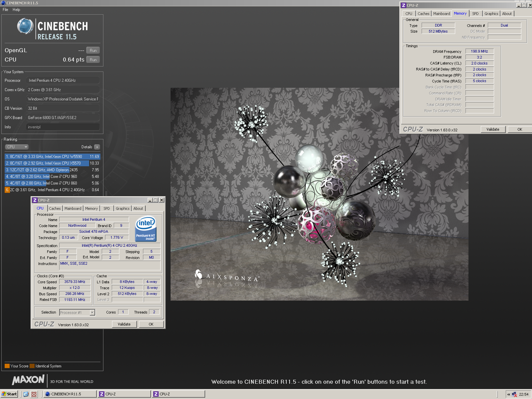Click the rendered AIXSPONZA scene image

point(320,194)
